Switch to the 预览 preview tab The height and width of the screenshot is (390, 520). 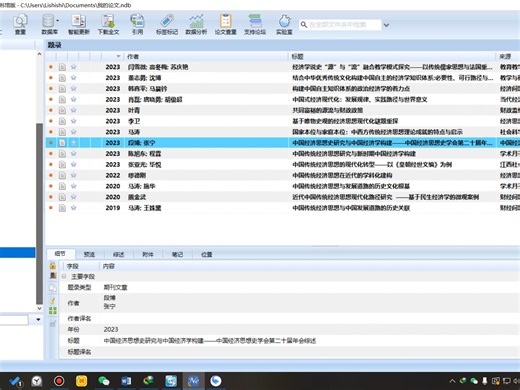[x=89, y=254]
